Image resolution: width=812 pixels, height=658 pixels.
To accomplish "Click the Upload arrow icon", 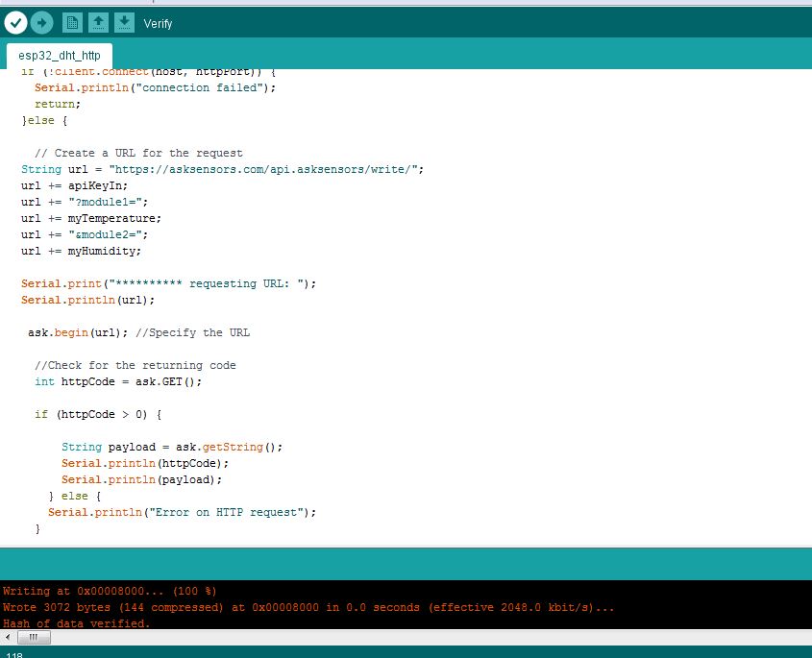I will (41, 22).
